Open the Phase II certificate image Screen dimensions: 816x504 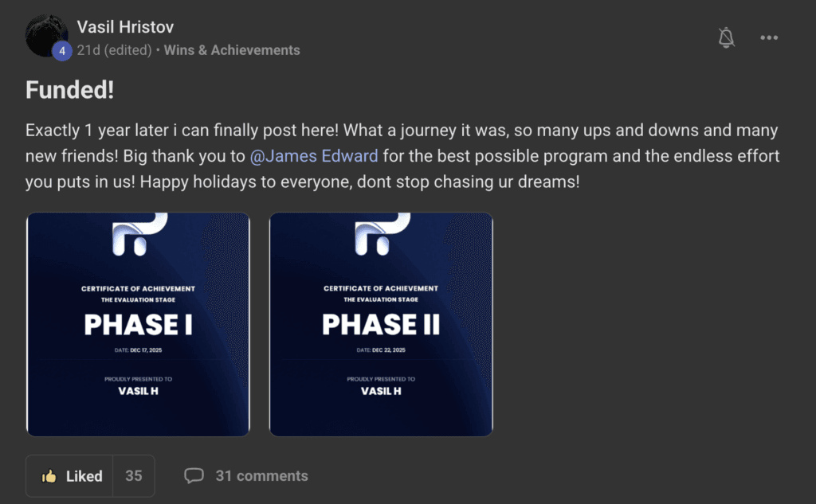(381, 324)
